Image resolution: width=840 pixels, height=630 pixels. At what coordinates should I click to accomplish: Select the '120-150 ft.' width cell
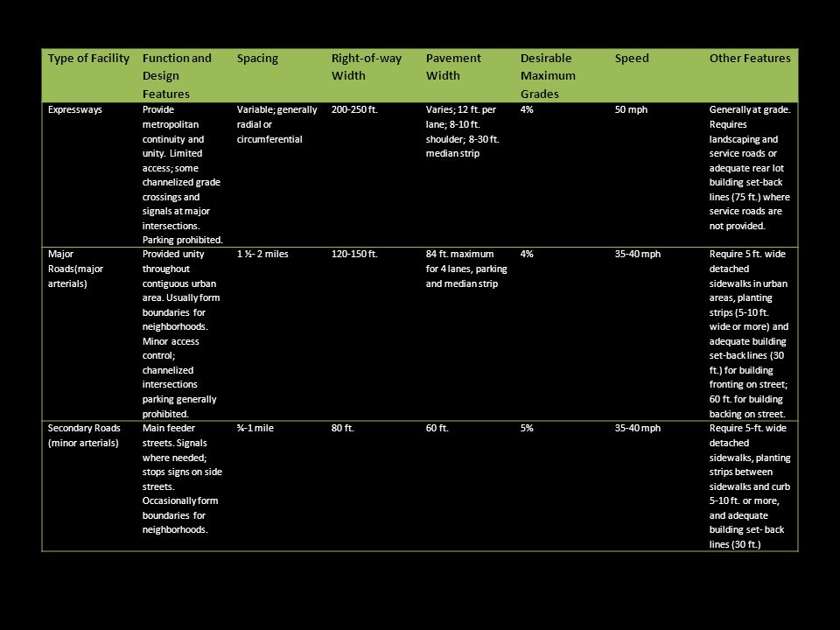click(x=354, y=254)
